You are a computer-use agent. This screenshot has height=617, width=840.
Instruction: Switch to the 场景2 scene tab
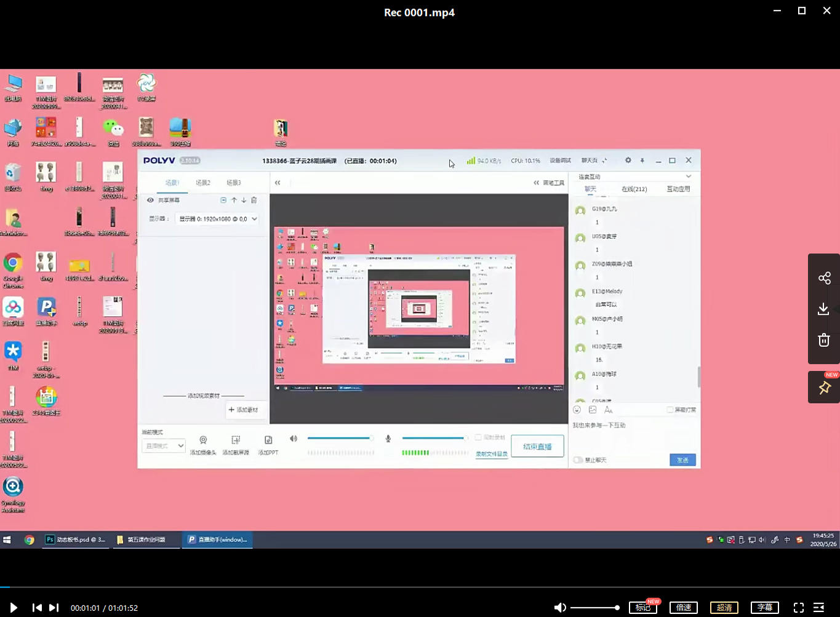pos(203,183)
